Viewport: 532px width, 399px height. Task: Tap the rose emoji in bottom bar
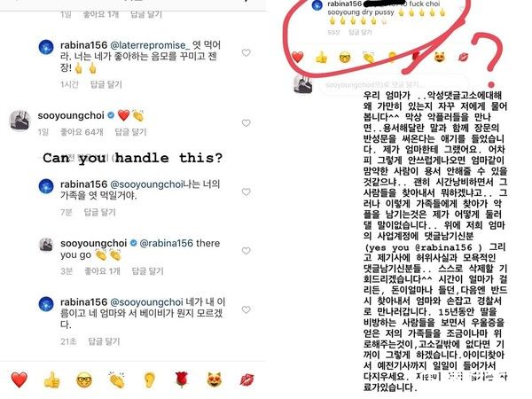[182, 379]
